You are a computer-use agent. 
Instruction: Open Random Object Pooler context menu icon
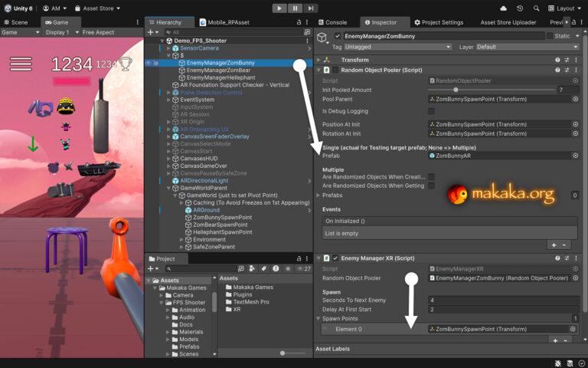[x=576, y=70]
